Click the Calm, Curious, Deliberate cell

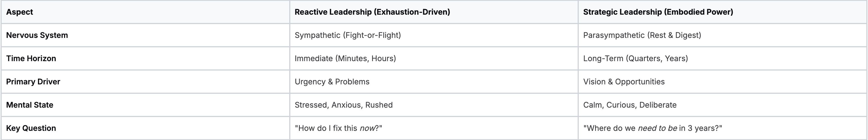[x=630, y=105]
